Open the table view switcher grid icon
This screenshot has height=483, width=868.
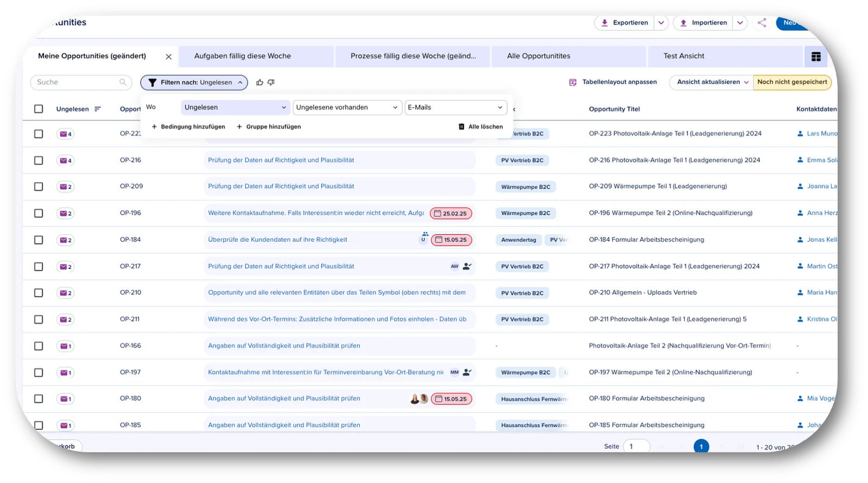(x=816, y=56)
